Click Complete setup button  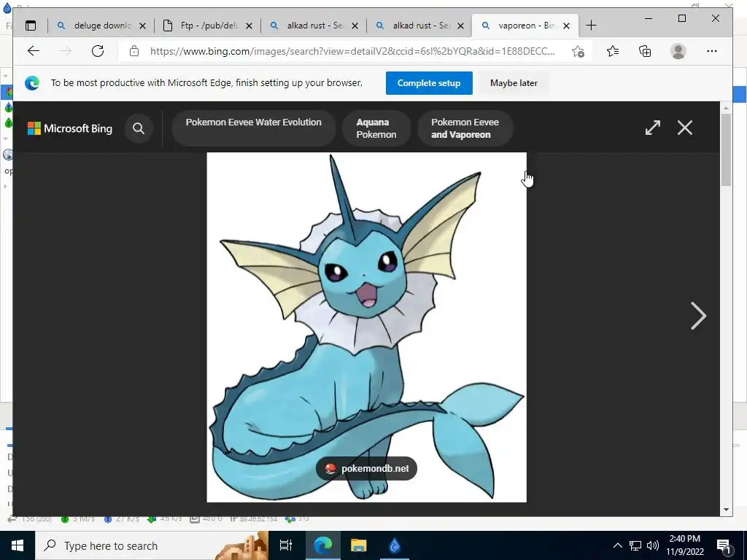point(429,83)
